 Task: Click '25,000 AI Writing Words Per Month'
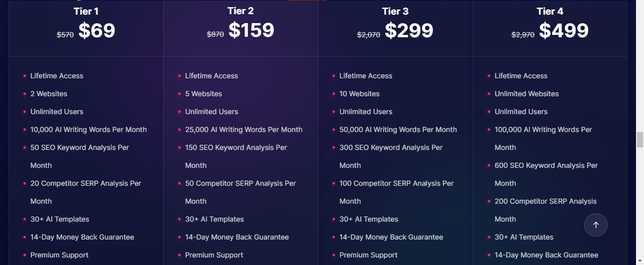tap(244, 130)
